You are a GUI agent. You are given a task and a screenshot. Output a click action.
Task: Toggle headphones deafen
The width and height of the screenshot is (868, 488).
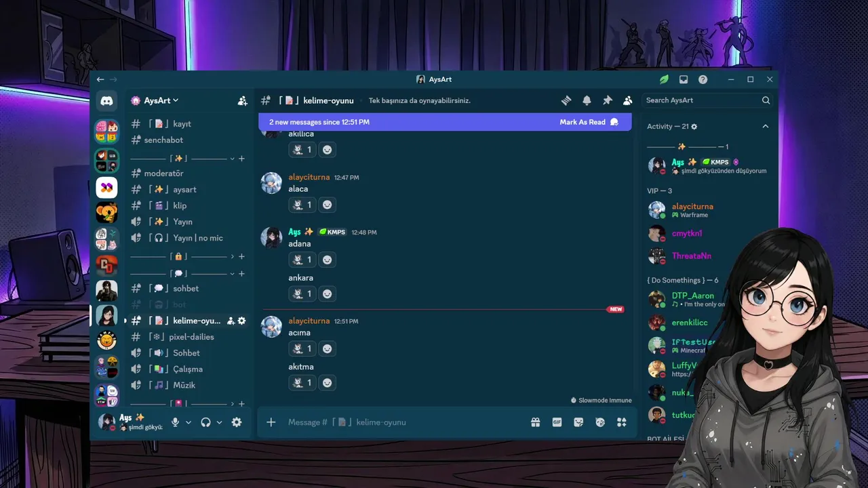coord(205,422)
